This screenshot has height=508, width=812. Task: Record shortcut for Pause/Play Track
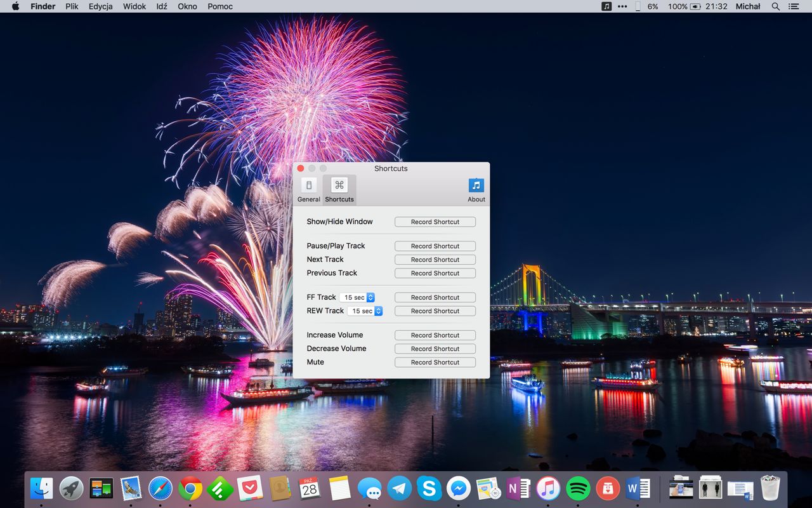click(x=435, y=246)
